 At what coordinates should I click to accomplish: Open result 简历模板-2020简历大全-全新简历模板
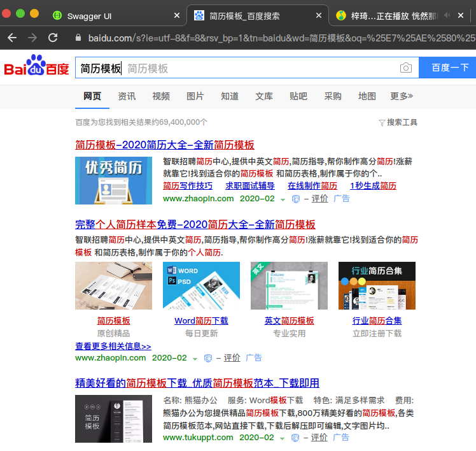[x=165, y=145]
